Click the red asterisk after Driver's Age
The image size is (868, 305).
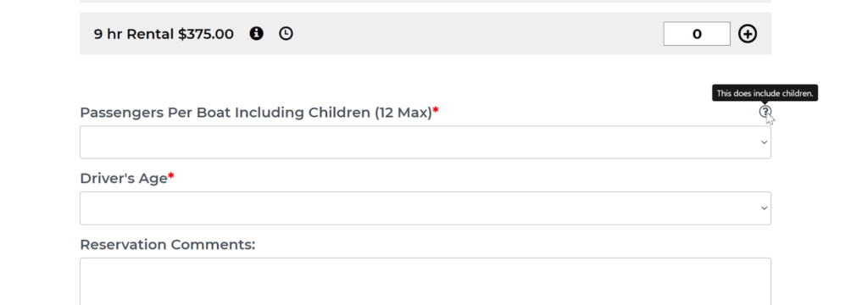pyautogui.click(x=171, y=176)
